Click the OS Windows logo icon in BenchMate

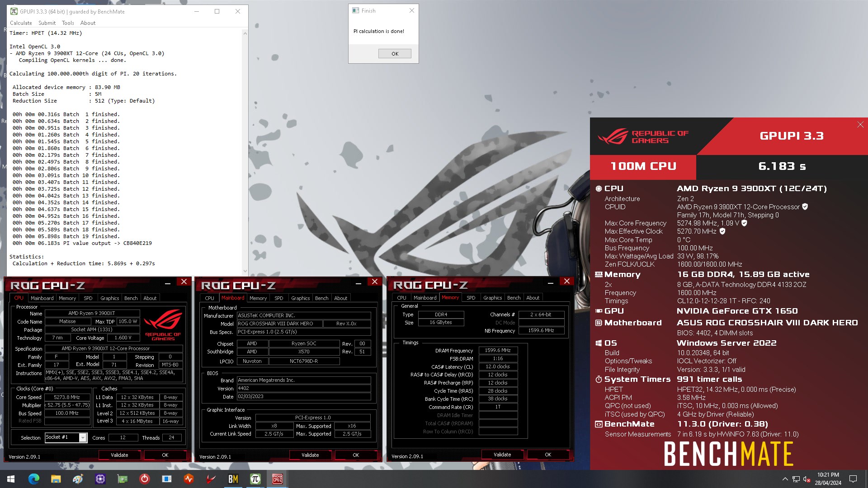[599, 343]
